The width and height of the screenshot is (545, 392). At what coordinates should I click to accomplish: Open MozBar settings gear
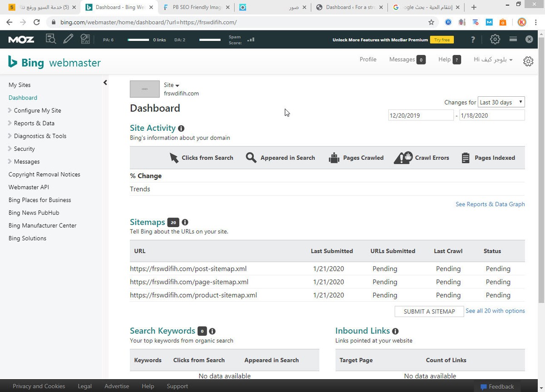point(495,40)
